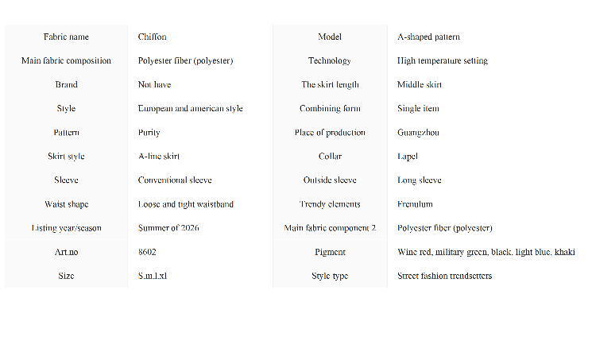Image resolution: width=592 pixels, height=364 pixels.
Task: Select the "Long sleeve" value
Action: pyautogui.click(x=420, y=180)
